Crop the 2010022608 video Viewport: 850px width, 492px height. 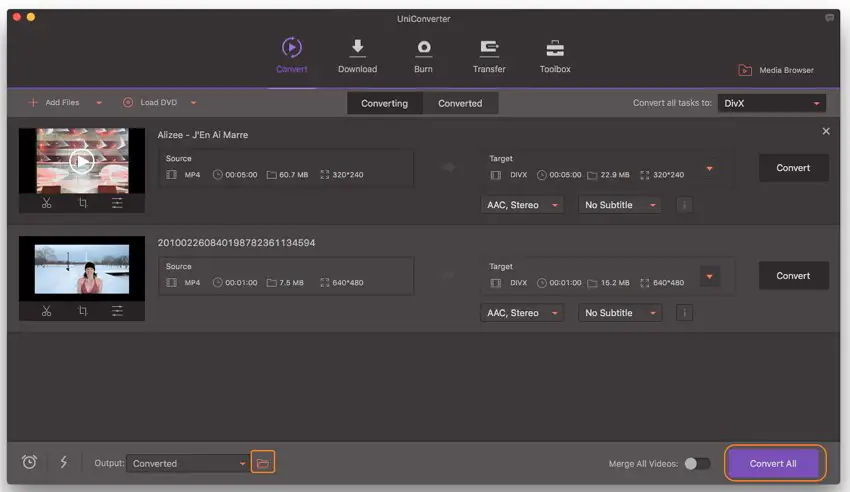(x=82, y=311)
